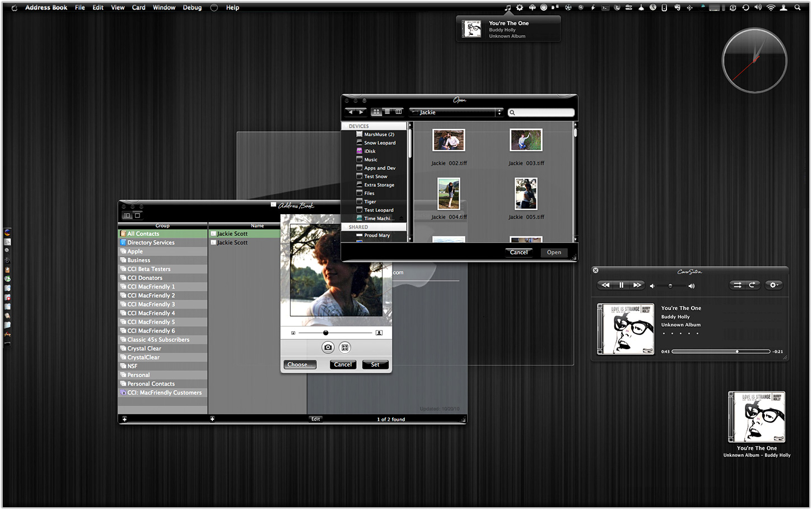Click the Edit button in Address Book
This screenshot has width=812, height=510.
point(316,419)
